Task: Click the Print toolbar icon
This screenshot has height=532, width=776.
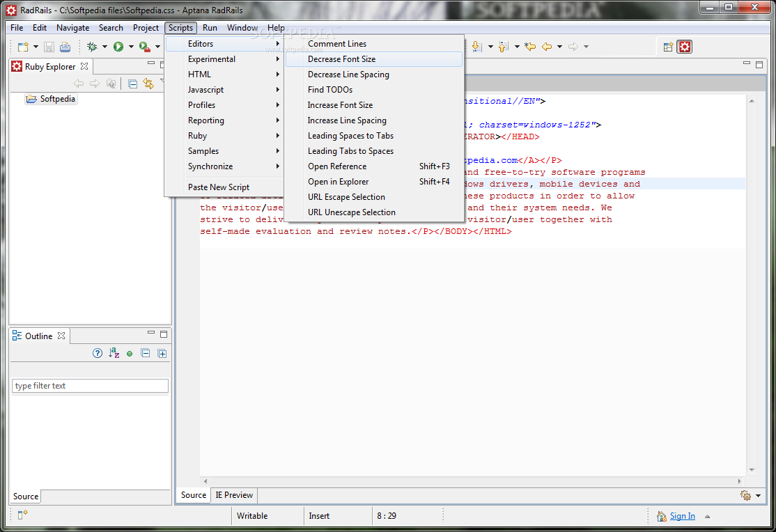Action: pos(65,47)
